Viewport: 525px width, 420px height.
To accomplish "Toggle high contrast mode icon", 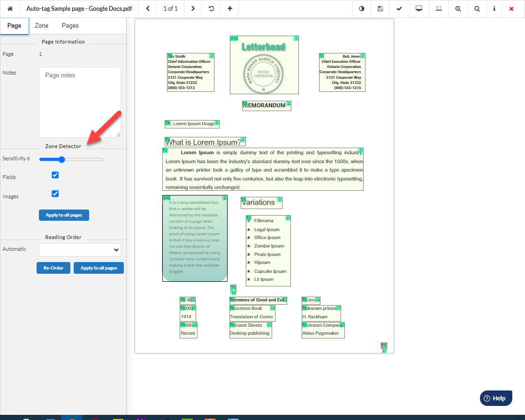I will point(361,8).
